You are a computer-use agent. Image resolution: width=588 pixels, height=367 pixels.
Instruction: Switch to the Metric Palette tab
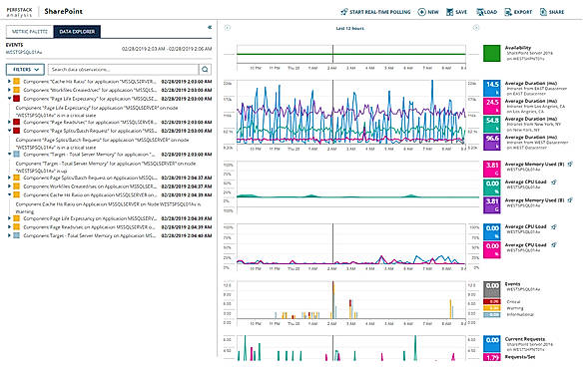click(x=30, y=32)
